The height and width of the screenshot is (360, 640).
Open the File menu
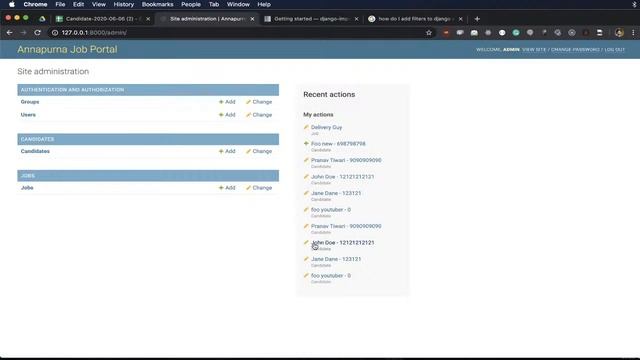[60, 4]
